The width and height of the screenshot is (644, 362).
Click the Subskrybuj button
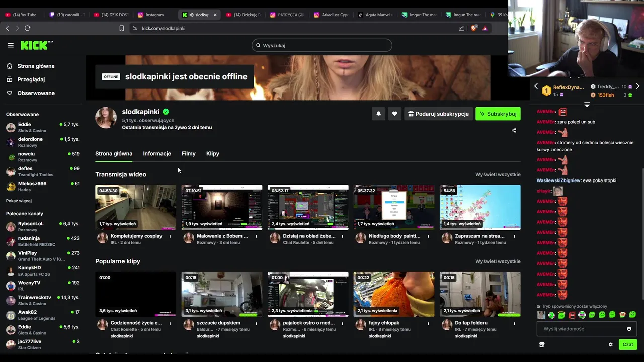click(498, 114)
